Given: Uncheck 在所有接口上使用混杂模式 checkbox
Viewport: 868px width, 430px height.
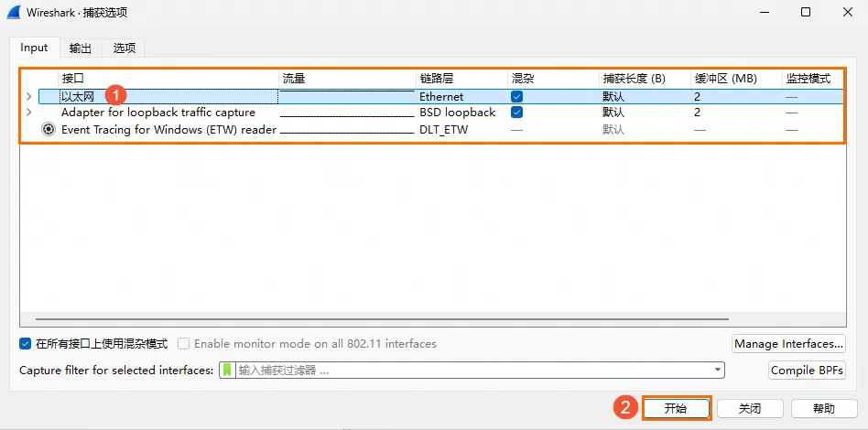Looking at the screenshot, I should pyautogui.click(x=25, y=344).
